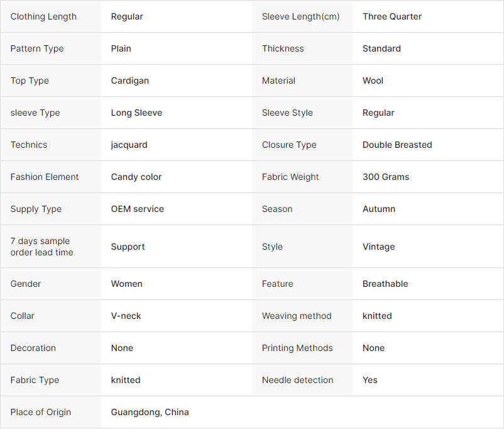Click the "Guangdong, China" origin value

click(x=150, y=412)
